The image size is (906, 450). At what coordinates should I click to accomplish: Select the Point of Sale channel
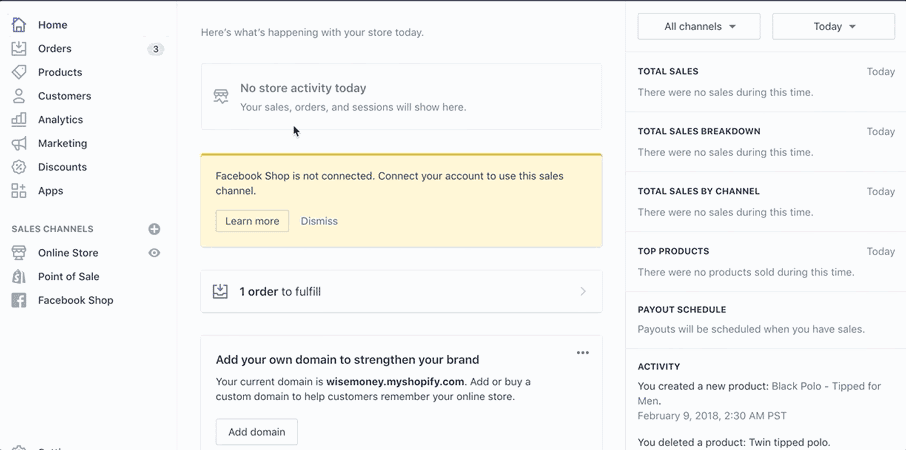[x=69, y=276]
